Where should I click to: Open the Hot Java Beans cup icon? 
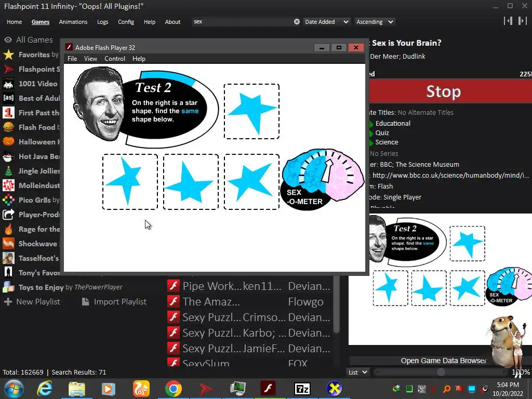pyautogui.click(x=8, y=156)
